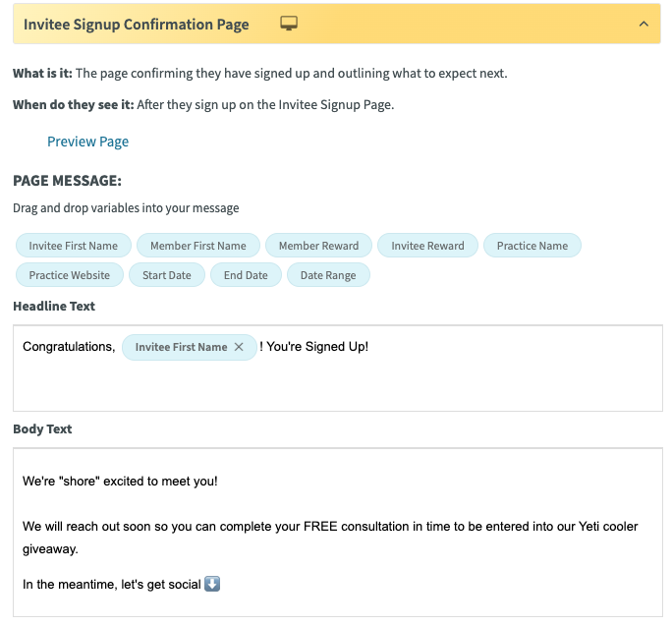The width and height of the screenshot is (672, 626).
Task: Pick the Invitee Reward variable chip
Action: click(427, 246)
